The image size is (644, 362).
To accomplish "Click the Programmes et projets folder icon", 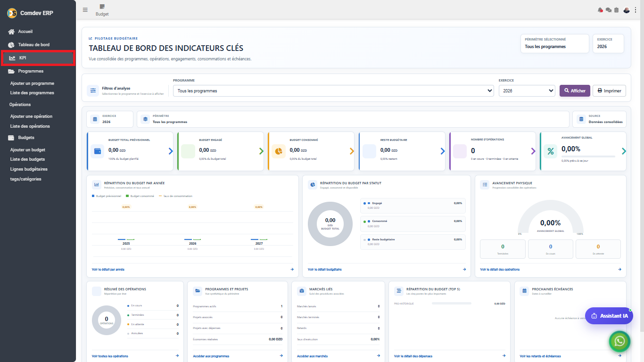I will 198,291.
